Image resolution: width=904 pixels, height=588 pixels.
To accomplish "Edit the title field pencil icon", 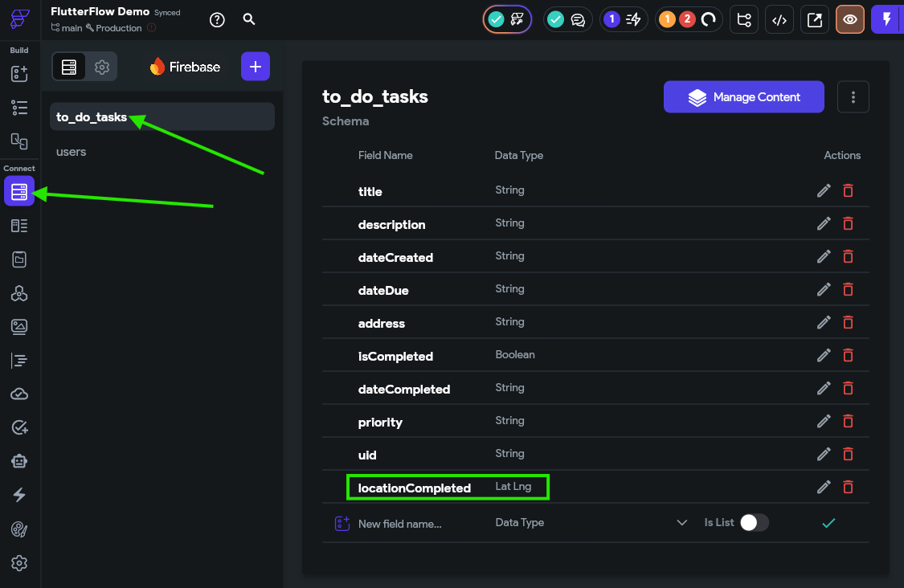I will click(824, 190).
